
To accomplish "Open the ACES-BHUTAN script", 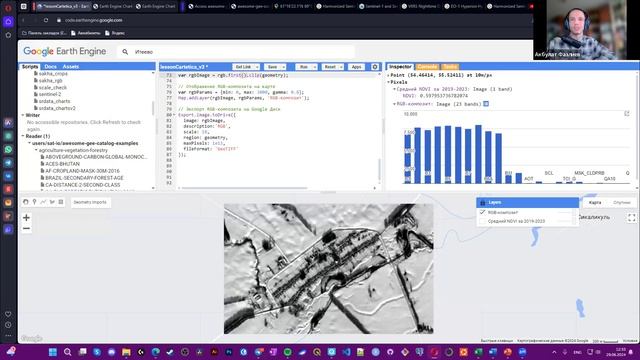I will (62, 164).
